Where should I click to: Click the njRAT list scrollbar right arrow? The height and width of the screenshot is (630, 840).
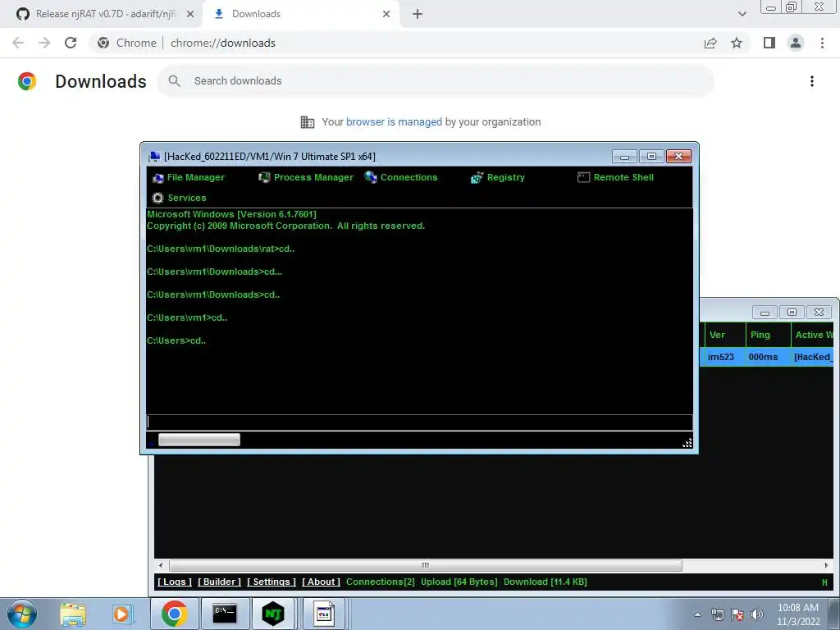[x=826, y=565]
